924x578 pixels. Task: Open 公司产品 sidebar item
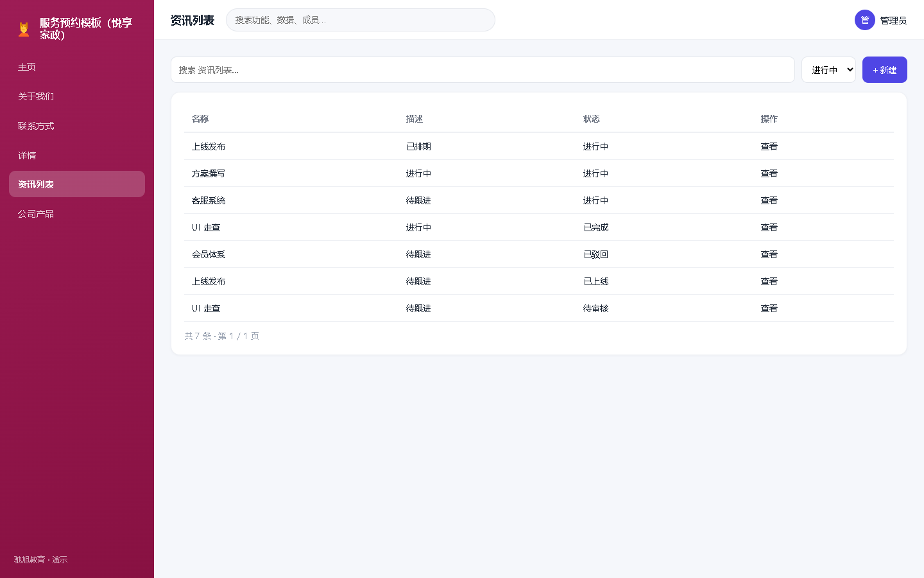click(x=77, y=214)
